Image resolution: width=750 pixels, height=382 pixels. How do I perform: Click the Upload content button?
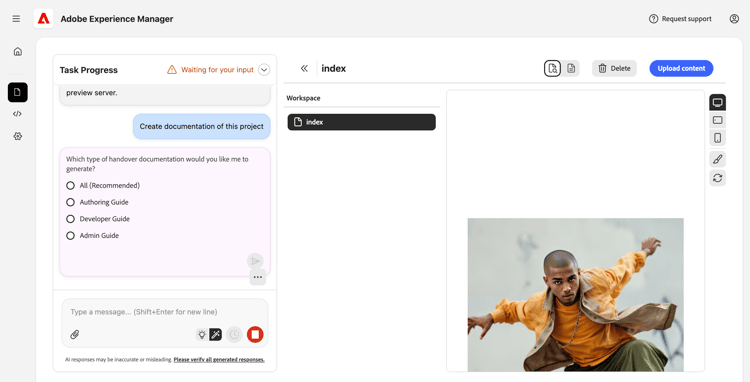[x=681, y=68]
